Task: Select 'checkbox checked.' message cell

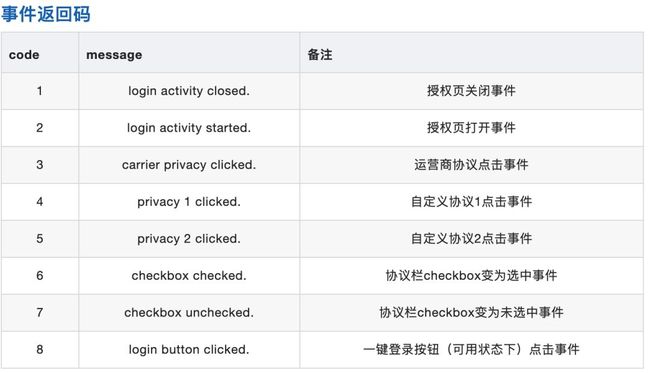Action: tap(189, 276)
